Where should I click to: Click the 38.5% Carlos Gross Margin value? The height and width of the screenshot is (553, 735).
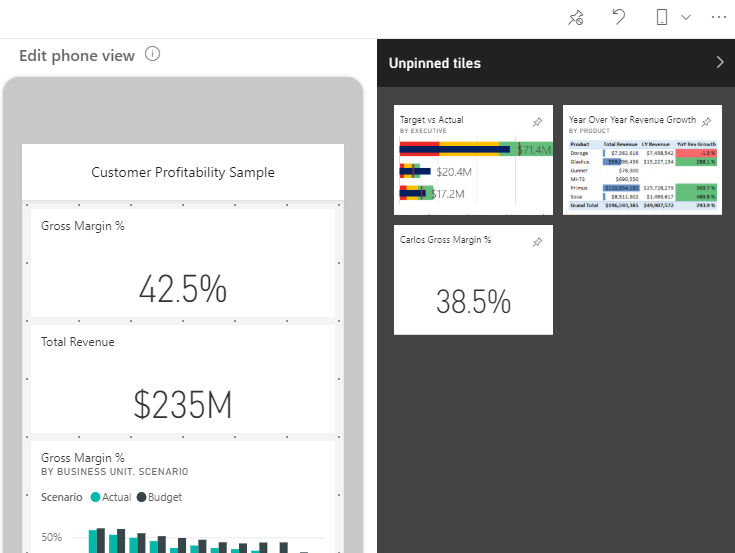click(x=473, y=301)
